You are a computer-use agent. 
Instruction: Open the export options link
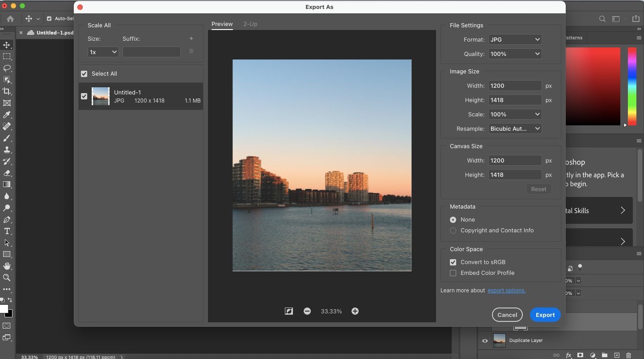[x=506, y=291]
